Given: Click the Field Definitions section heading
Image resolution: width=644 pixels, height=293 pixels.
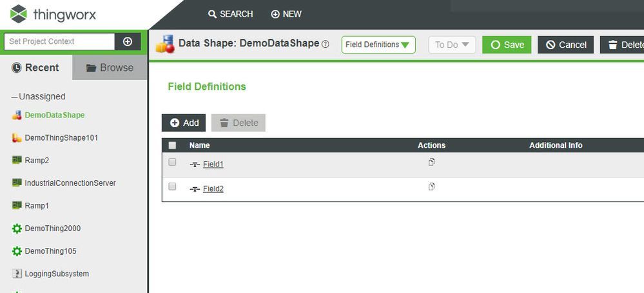Looking at the screenshot, I should coord(207,86).
